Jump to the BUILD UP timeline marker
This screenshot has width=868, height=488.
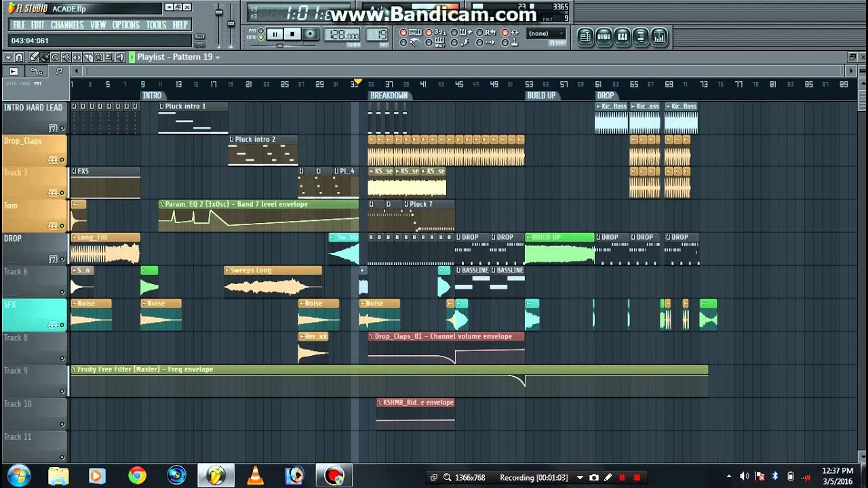tap(542, 96)
